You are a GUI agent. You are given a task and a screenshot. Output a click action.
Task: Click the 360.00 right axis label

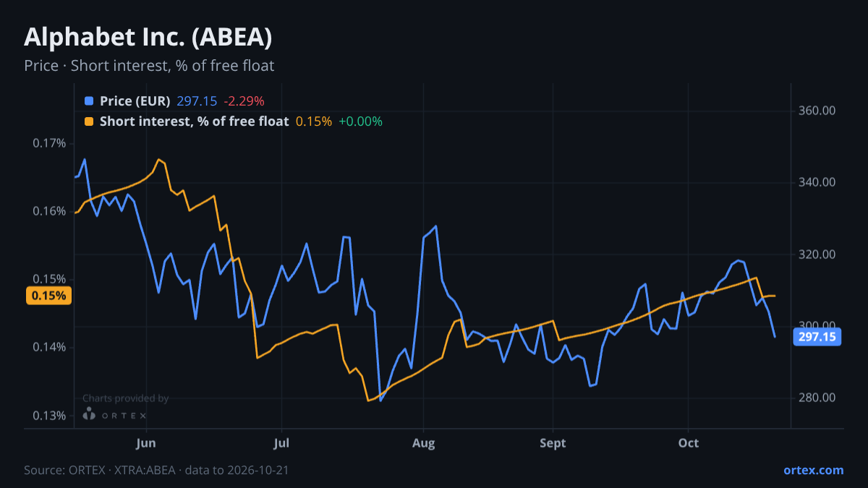point(818,111)
